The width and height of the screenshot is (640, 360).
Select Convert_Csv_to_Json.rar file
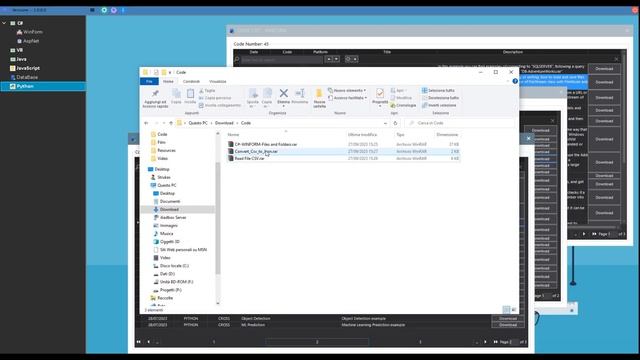click(256, 151)
